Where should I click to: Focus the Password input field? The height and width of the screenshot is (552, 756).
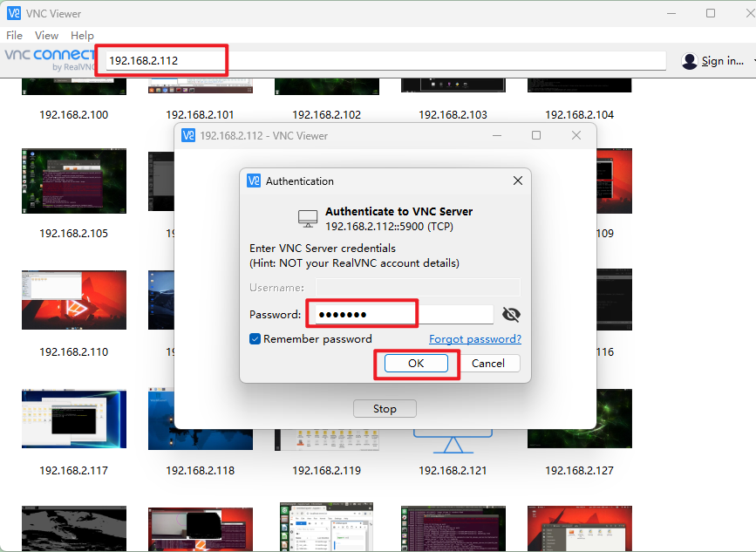click(x=405, y=315)
